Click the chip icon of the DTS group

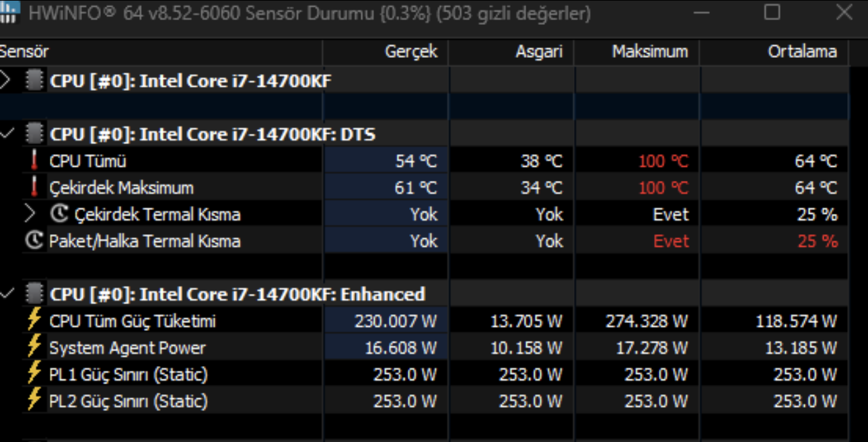pos(34,134)
